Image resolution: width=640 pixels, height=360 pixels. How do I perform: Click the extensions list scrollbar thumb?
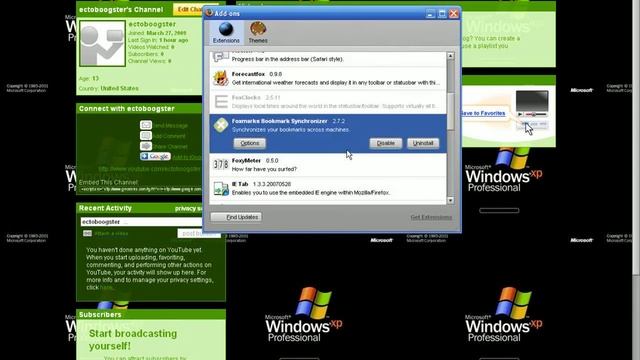pyautogui.click(x=451, y=111)
